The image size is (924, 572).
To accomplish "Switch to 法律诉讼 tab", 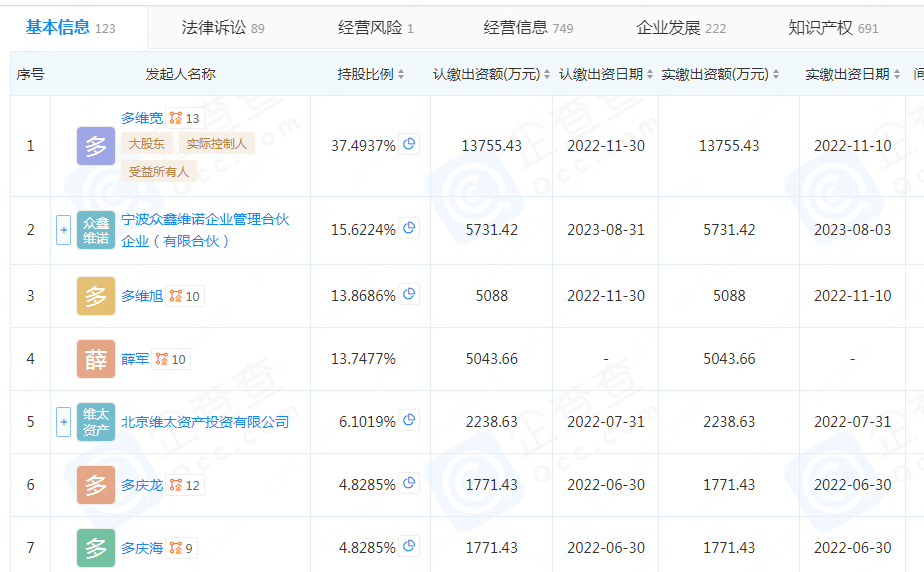I will pyautogui.click(x=223, y=28).
